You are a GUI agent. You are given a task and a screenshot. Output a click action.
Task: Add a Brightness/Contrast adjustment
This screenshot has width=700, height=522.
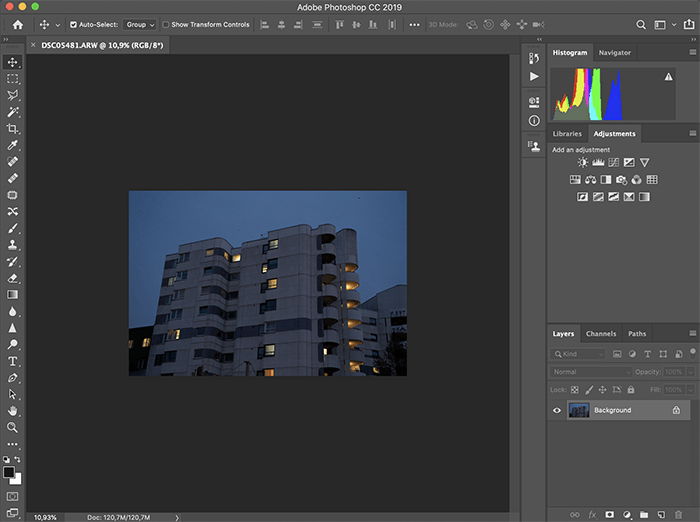[583, 163]
